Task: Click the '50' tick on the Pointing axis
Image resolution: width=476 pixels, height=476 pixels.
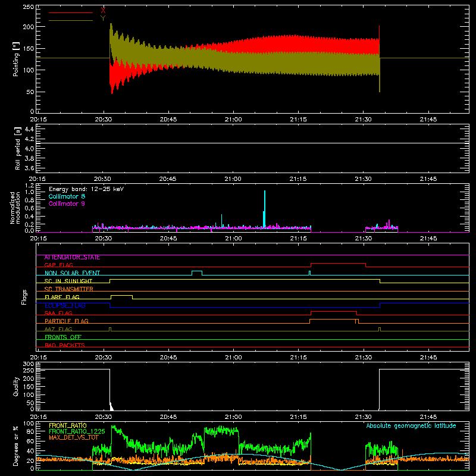Action: pyautogui.click(x=30, y=92)
